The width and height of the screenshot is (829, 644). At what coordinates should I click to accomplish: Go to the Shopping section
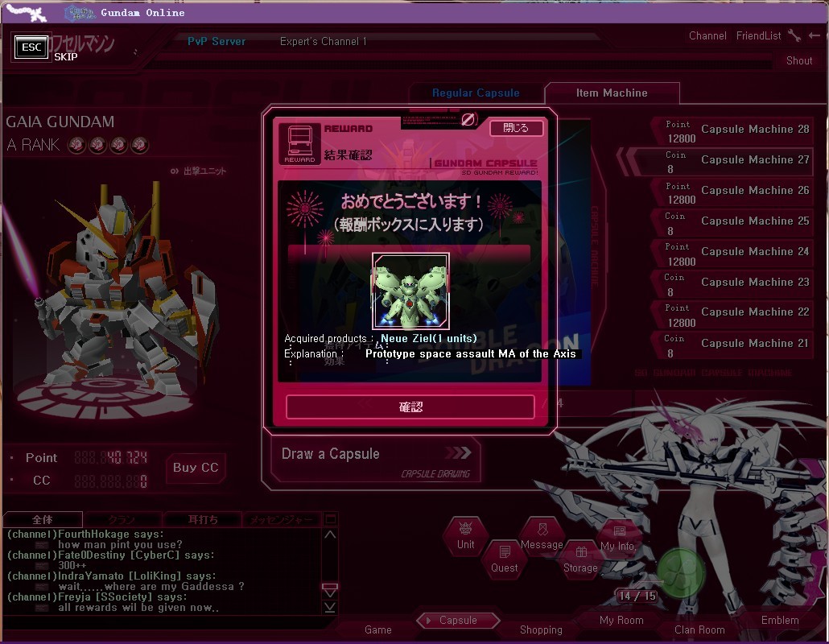click(541, 630)
